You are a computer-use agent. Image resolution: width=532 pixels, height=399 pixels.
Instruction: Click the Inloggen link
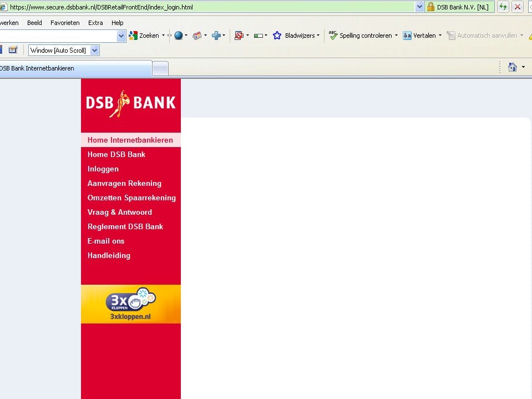(x=103, y=169)
